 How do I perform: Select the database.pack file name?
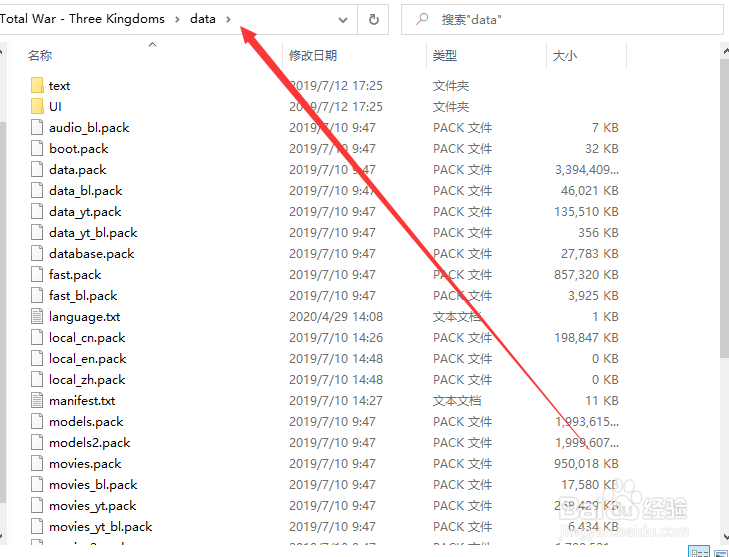92,253
